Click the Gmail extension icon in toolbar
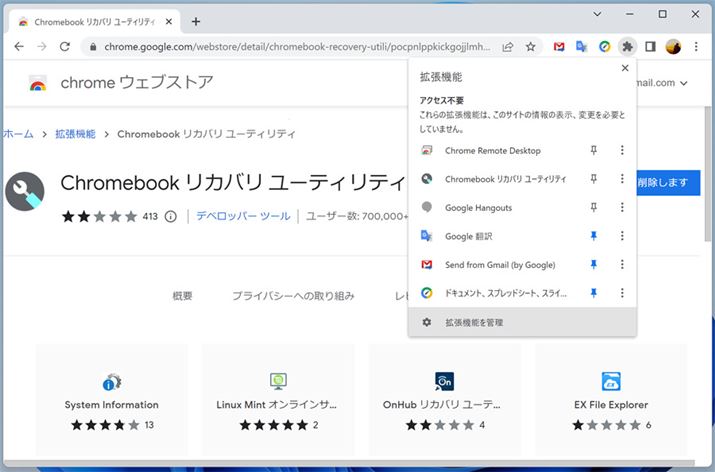 (x=559, y=46)
